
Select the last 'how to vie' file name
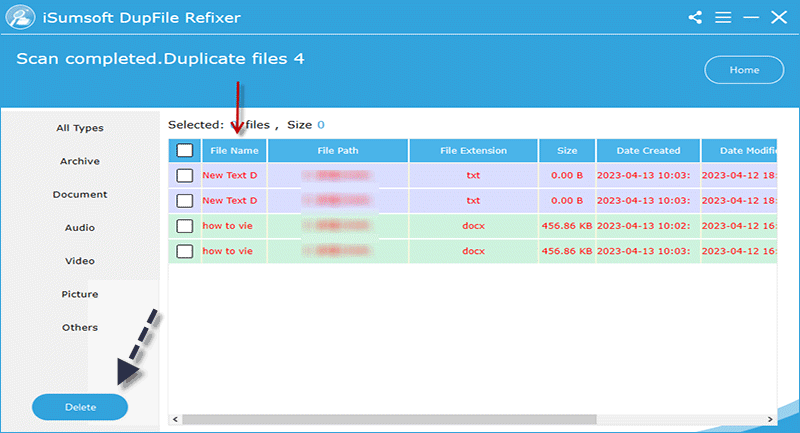[228, 251]
